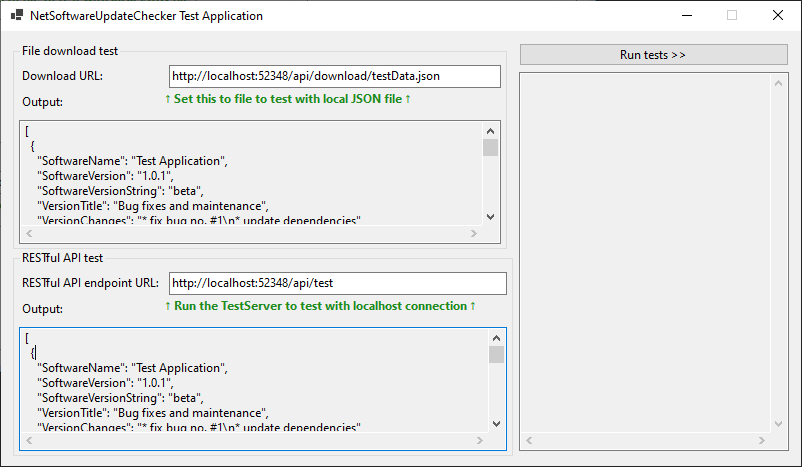Viewport: 802px width, 467px height.
Task: Click right arrow of RESTful output horizontal scrollbar
Action: coord(480,440)
